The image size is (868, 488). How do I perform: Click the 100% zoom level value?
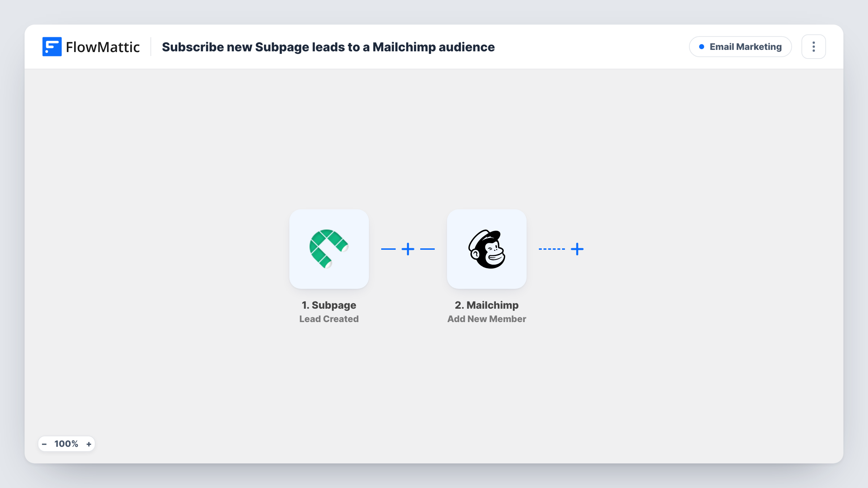click(x=66, y=444)
